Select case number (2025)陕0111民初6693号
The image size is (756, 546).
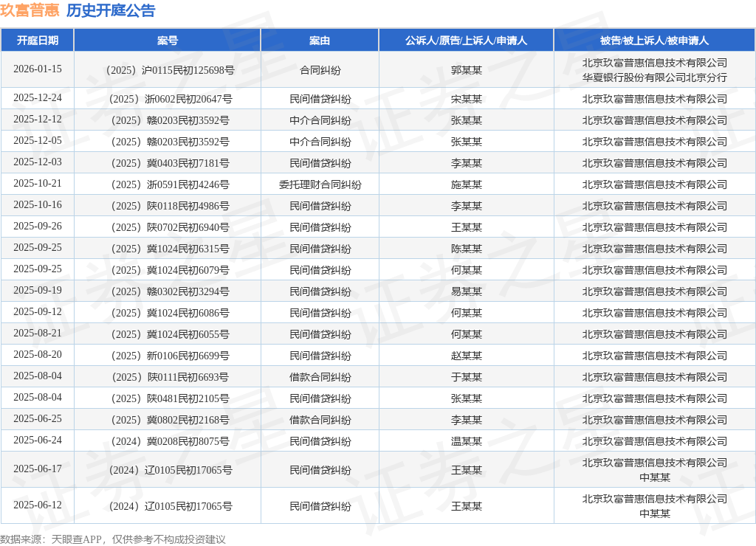171,377
